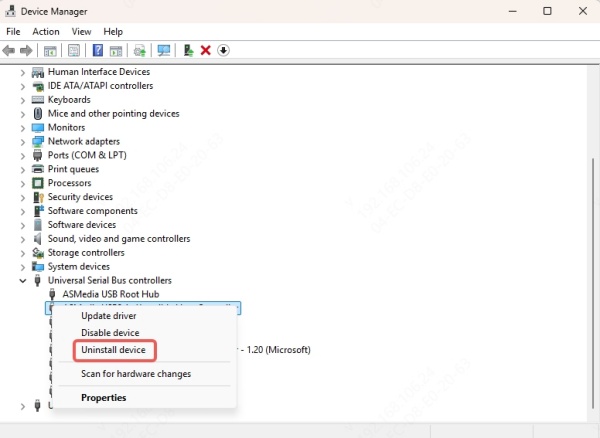Viewport: 600px width, 438px height.
Task: Click the blue Help question-mark icon
Action: click(98, 50)
